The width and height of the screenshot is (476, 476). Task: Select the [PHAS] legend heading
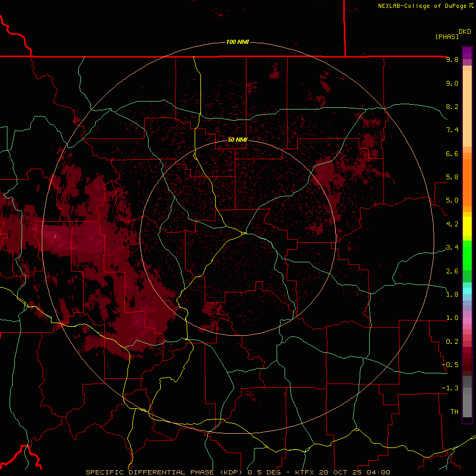(x=447, y=36)
